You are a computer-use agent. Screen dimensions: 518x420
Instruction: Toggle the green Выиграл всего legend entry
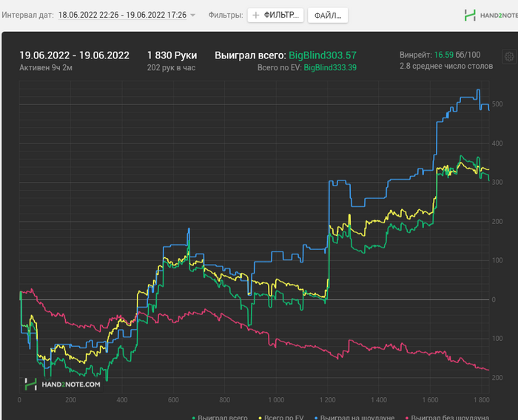click(x=220, y=417)
